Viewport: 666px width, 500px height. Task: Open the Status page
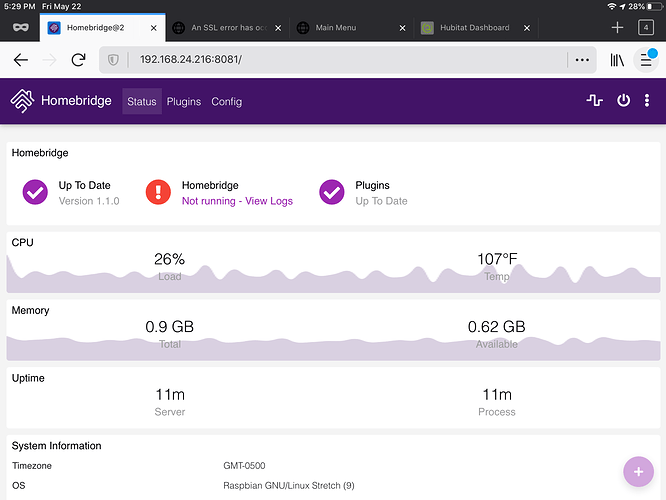click(142, 102)
